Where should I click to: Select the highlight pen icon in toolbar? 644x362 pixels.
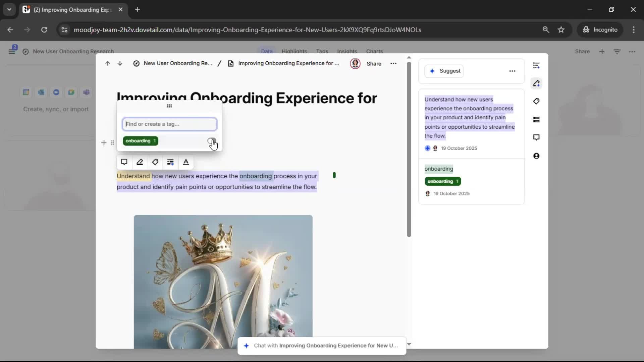pos(140,162)
